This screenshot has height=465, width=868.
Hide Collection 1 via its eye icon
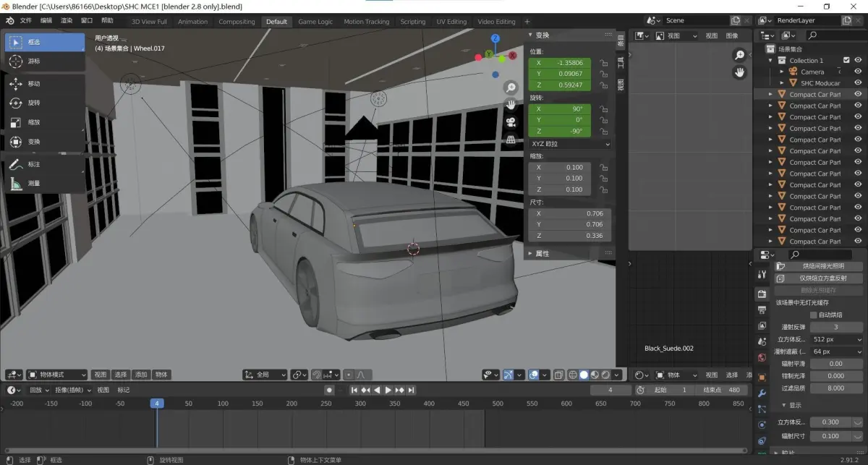(x=858, y=61)
